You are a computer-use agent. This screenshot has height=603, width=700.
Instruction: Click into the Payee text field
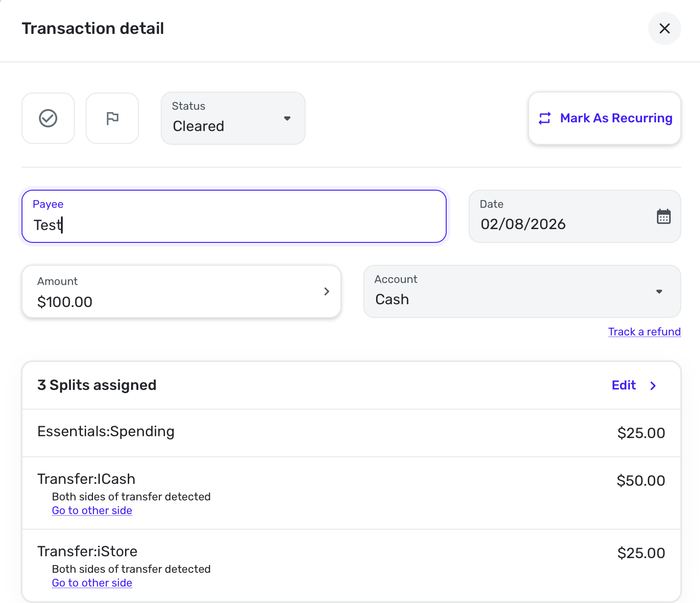click(x=234, y=225)
